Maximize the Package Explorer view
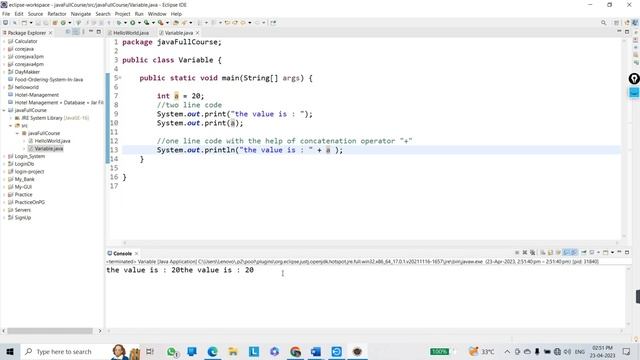The image size is (640, 360). click(x=98, y=32)
